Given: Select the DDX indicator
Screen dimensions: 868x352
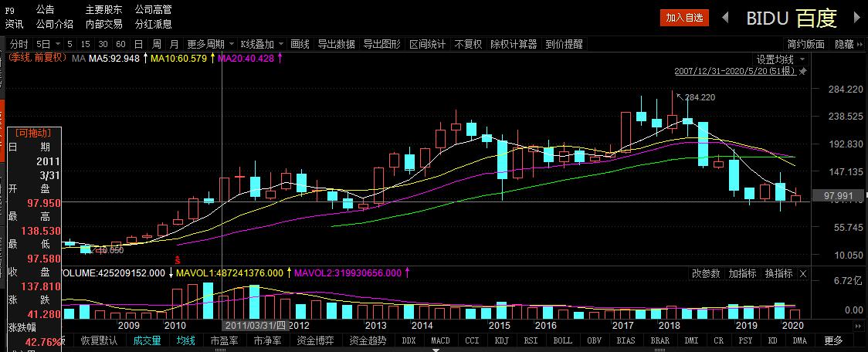Looking at the screenshot, I should coord(409,340).
